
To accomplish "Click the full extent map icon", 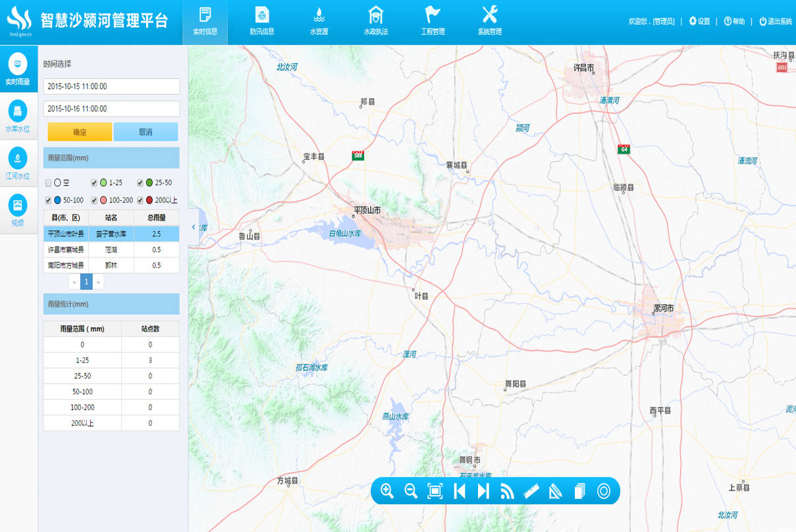I will pos(435,491).
